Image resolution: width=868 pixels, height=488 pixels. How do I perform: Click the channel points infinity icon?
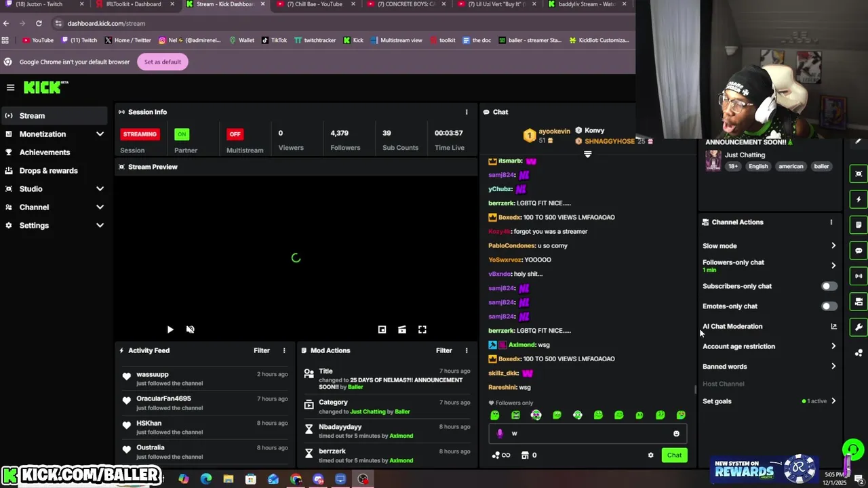[501, 455]
